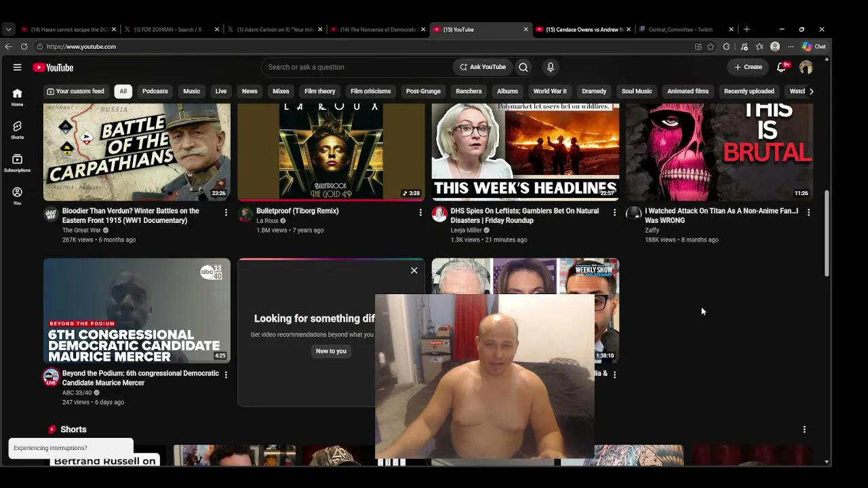Switch to the Candace Owens vs Andrew tab

coord(585,29)
